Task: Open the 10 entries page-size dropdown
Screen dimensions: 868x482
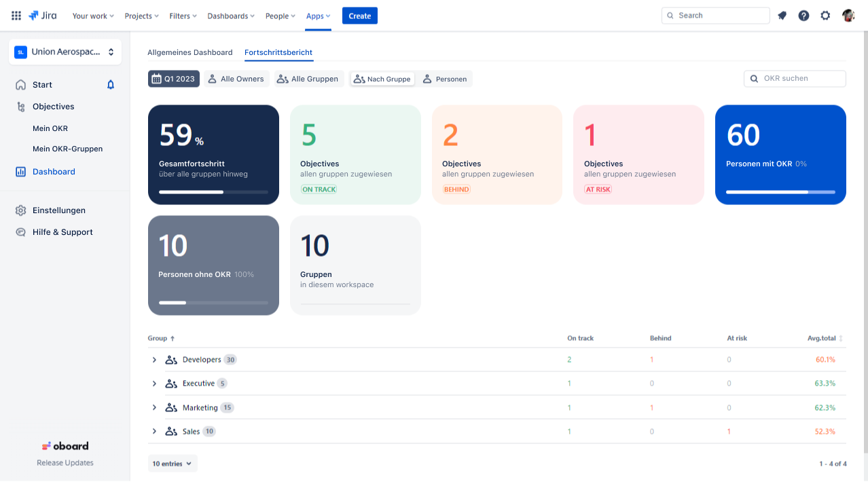Action: 173,464
